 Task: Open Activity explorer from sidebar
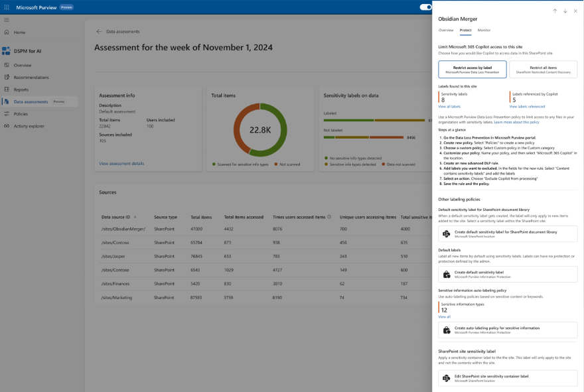tap(29, 126)
